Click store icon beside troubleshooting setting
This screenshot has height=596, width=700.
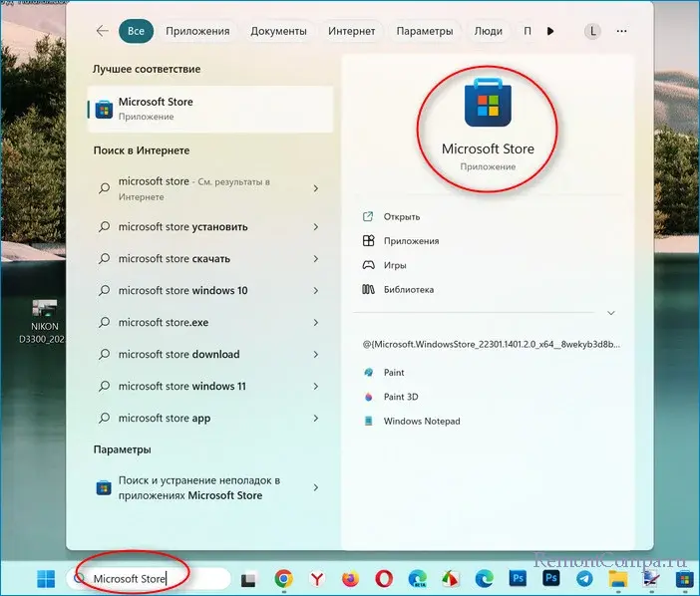(x=104, y=487)
